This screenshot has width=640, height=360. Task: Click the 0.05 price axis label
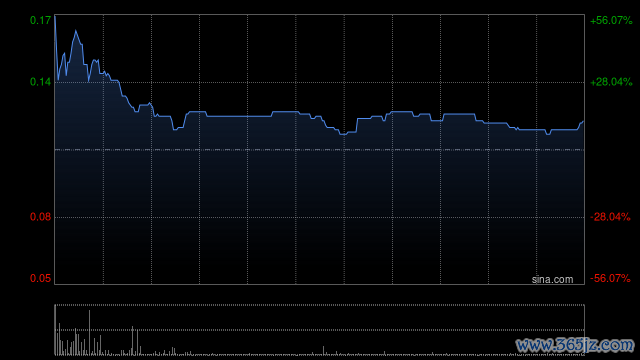pos(40,278)
